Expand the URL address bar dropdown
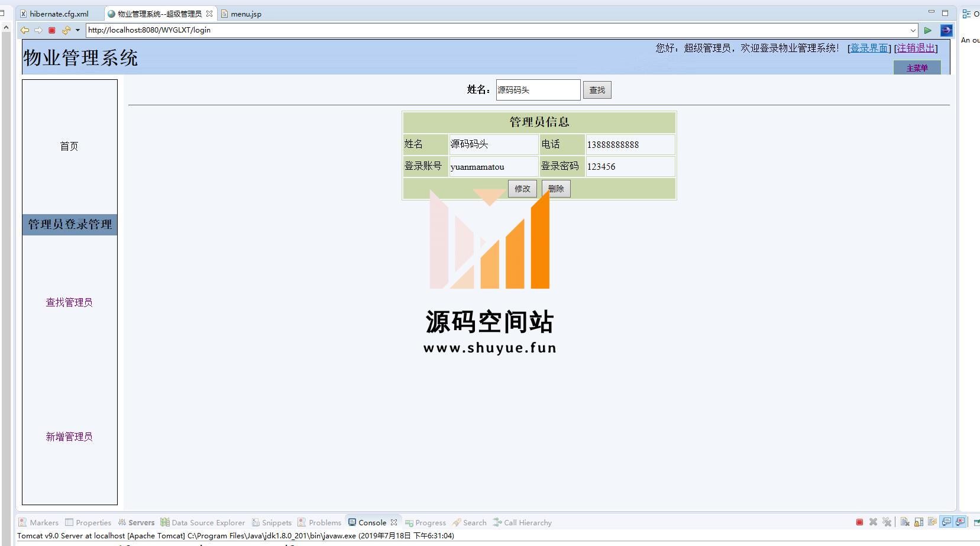Screen dimensions: 980x546 (913, 30)
